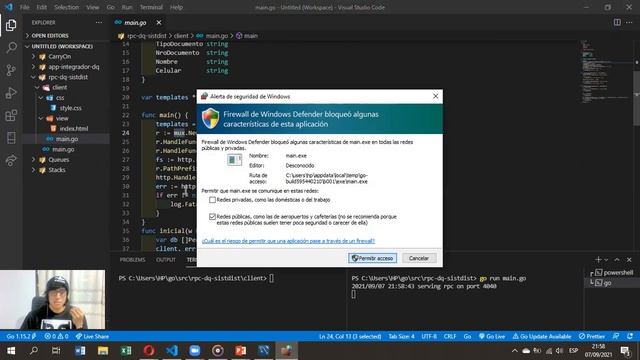The width and height of the screenshot is (640, 360).
Task: Open the notifications bell in status bar
Action: [631, 337]
